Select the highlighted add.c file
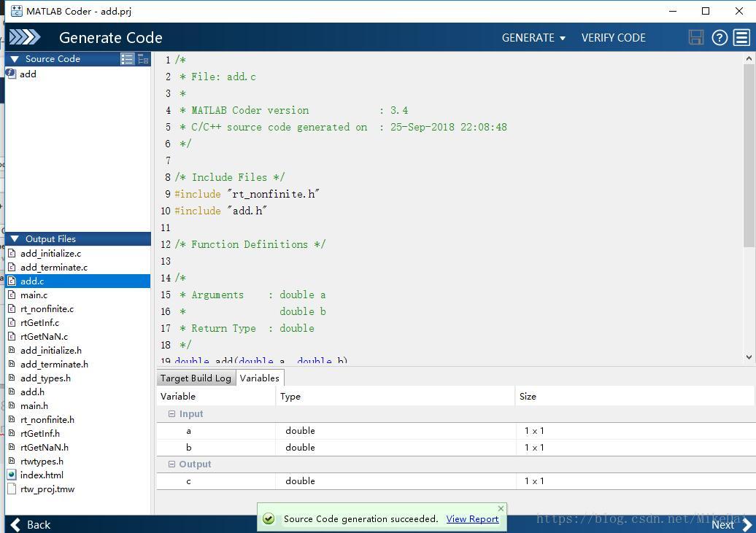The height and width of the screenshot is (533, 756). 78,281
